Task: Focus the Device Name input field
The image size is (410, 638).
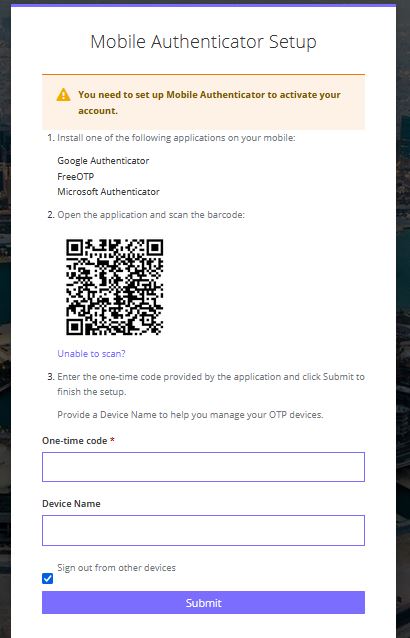Action: [x=203, y=530]
